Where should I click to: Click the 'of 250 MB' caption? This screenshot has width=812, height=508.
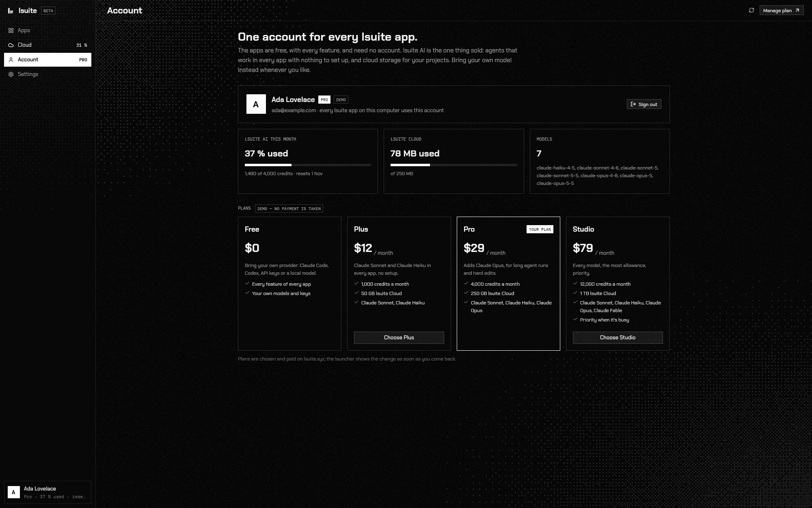tap(402, 174)
